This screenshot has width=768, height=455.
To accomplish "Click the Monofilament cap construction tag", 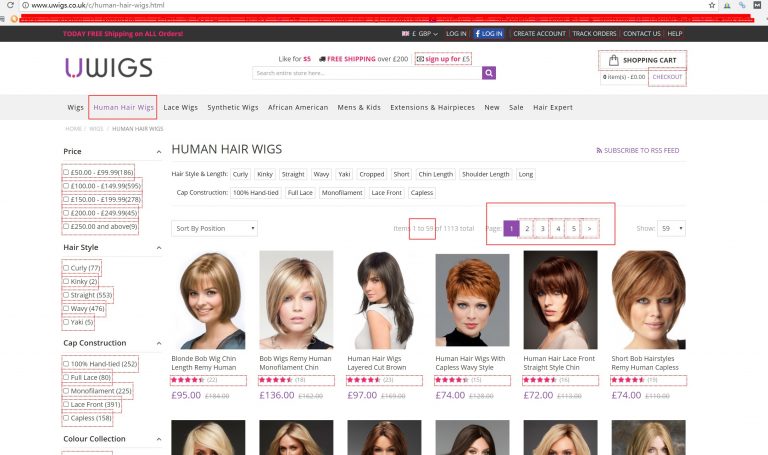I will (x=342, y=193).
